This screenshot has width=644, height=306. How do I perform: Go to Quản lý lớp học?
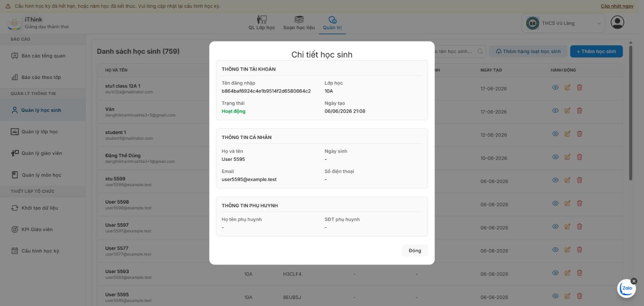(43, 132)
